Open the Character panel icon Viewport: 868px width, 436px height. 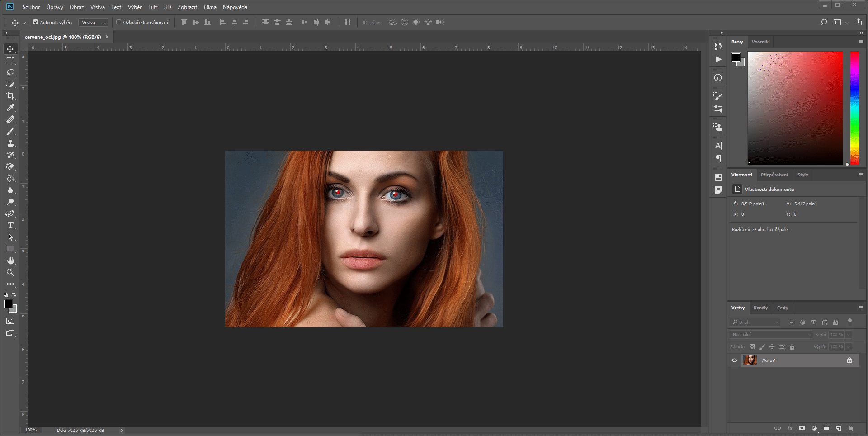click(718, 146)
